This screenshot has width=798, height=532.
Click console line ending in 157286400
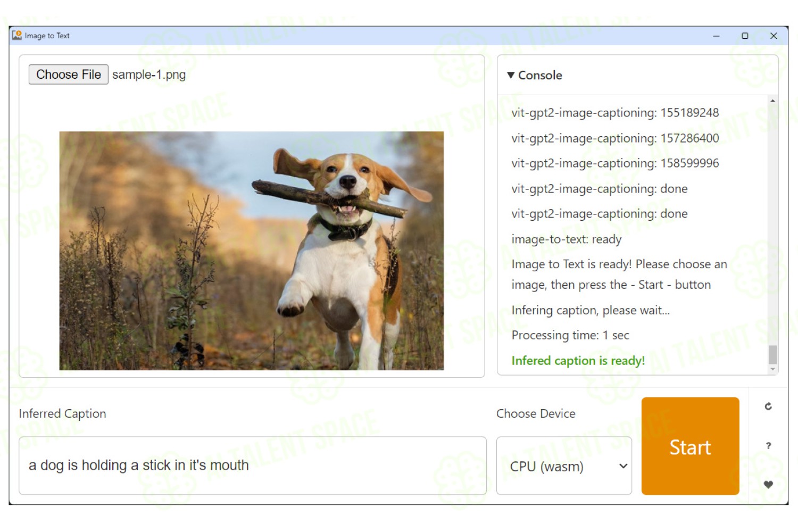[x=615, y=138]
